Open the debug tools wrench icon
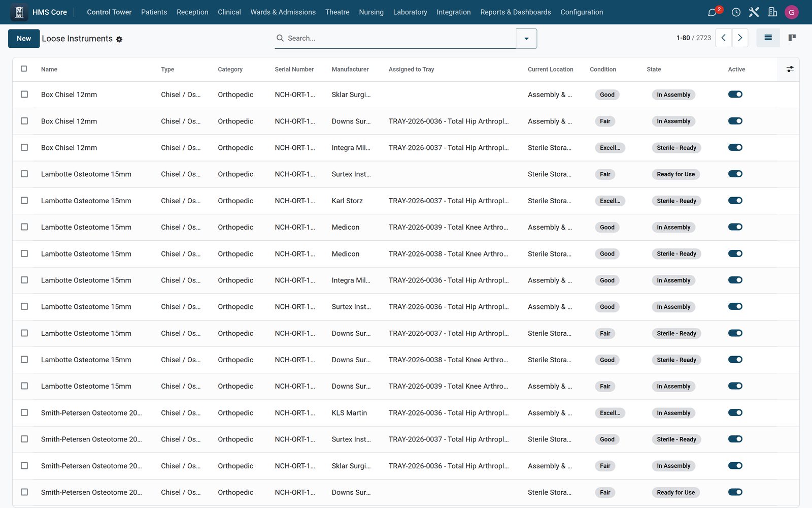The height and width of the screenshot is (508, 812). pos(754,12)
